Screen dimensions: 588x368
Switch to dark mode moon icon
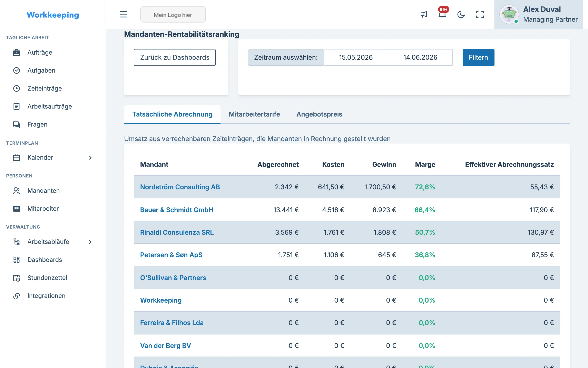tap(461, 14)
